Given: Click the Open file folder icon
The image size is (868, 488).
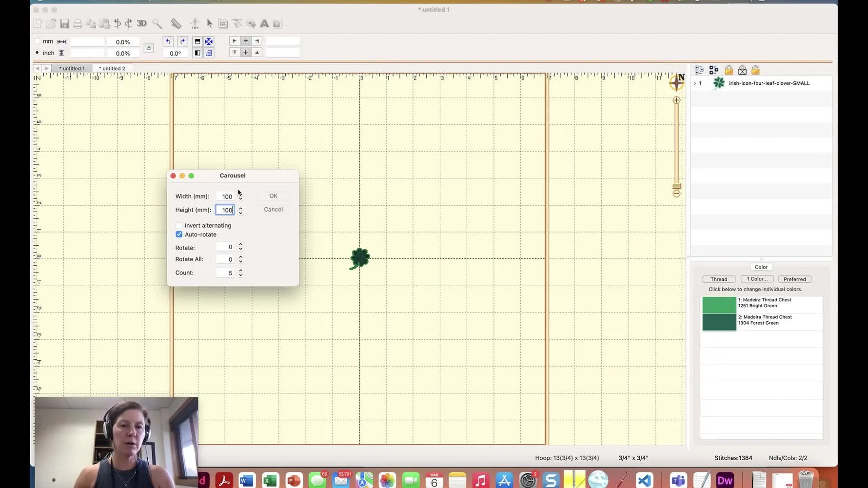Looking at the screenshot, I should click(x=51, y=23).
